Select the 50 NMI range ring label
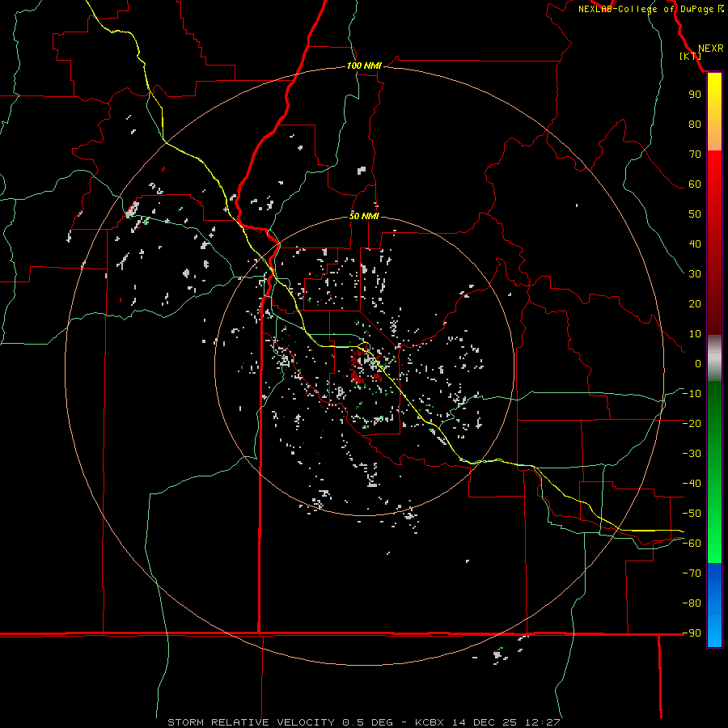Screen dimensions: 728x728 pos(364,216)
